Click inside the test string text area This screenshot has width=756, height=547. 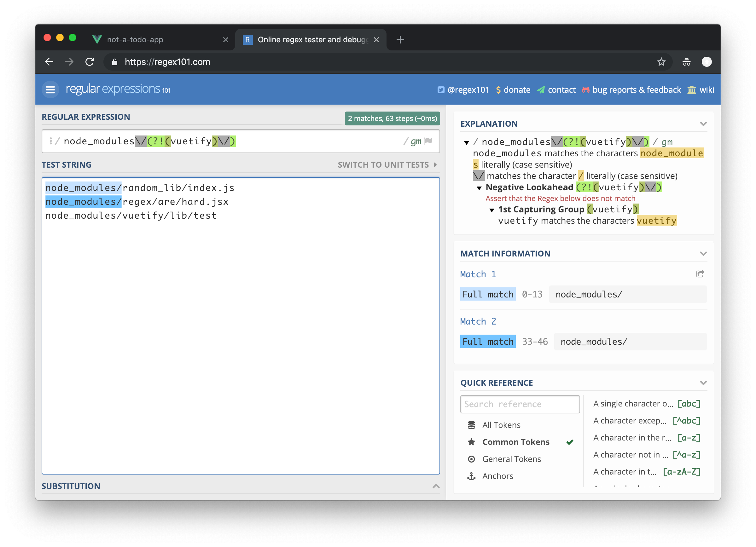pyautogui.click(x=240, y=325)
